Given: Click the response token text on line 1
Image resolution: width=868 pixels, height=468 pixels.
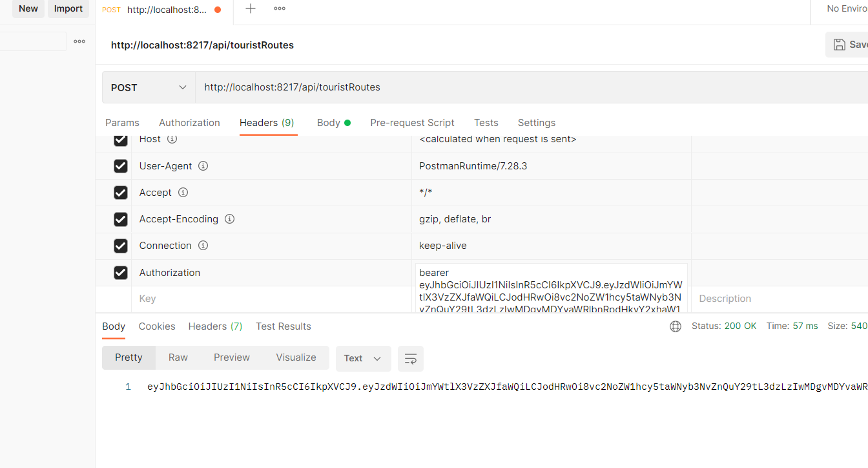Looking at the screenshot, I should [x=507, y=387].
